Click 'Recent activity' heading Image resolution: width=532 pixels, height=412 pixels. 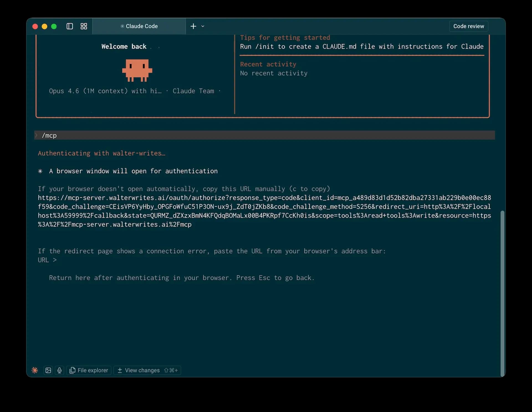point(268,64)
